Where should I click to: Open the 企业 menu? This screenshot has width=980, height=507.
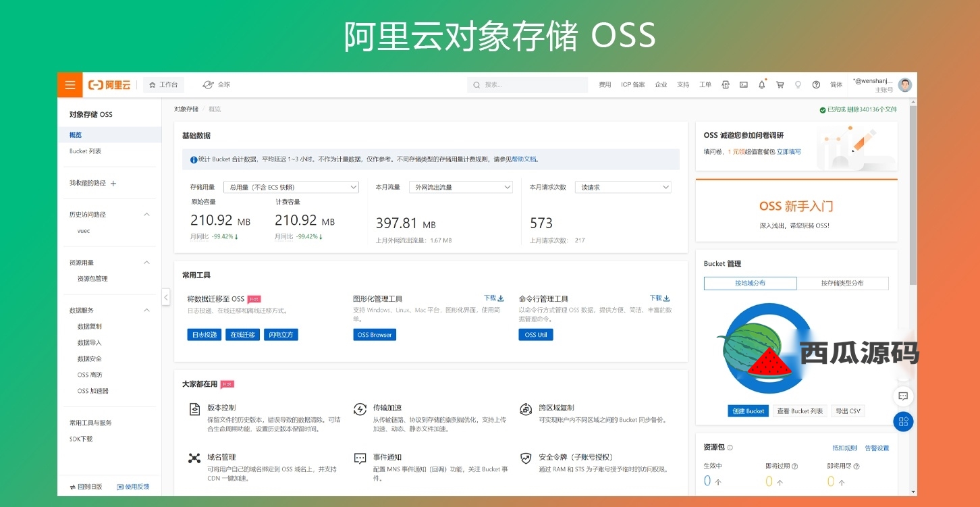point(661,85)
